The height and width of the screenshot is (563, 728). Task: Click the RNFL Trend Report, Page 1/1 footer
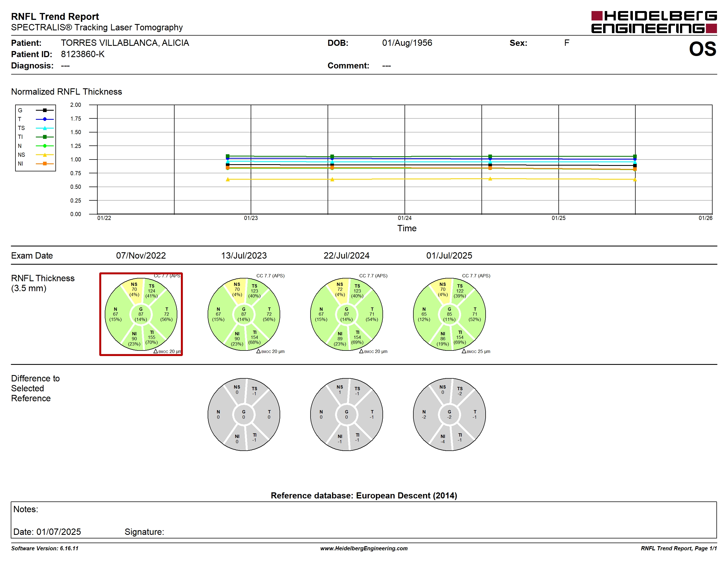tap(679, 548)
